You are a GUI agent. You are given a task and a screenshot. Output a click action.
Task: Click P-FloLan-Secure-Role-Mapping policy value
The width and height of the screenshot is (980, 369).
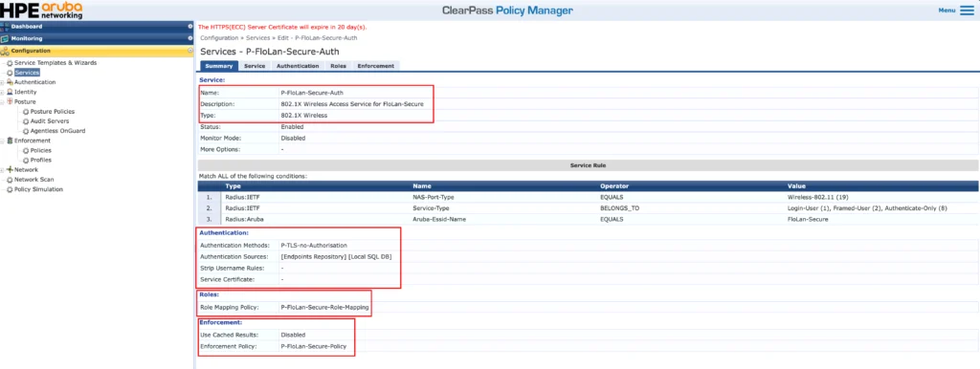point(324,307)
